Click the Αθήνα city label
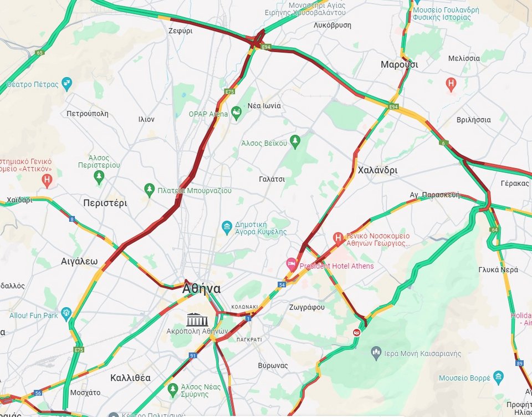The height and width of the screenshot is (417, 532). click(201, 289)
